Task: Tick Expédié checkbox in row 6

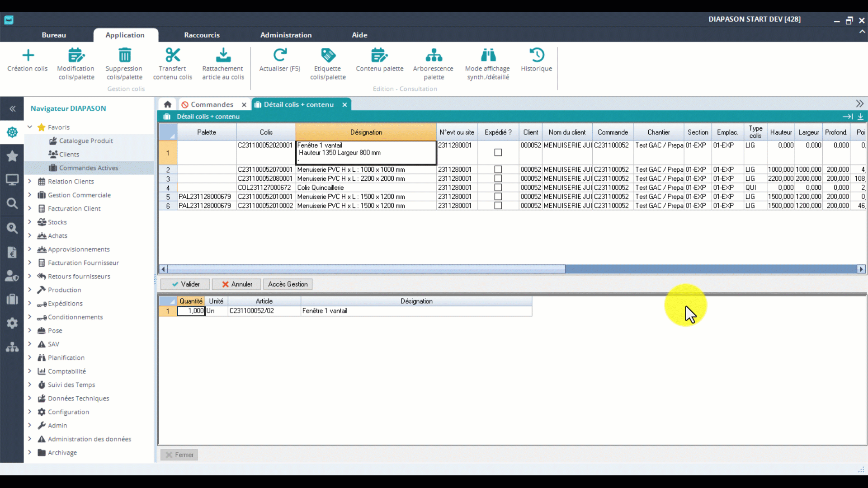Action: (x=498, y=206)
